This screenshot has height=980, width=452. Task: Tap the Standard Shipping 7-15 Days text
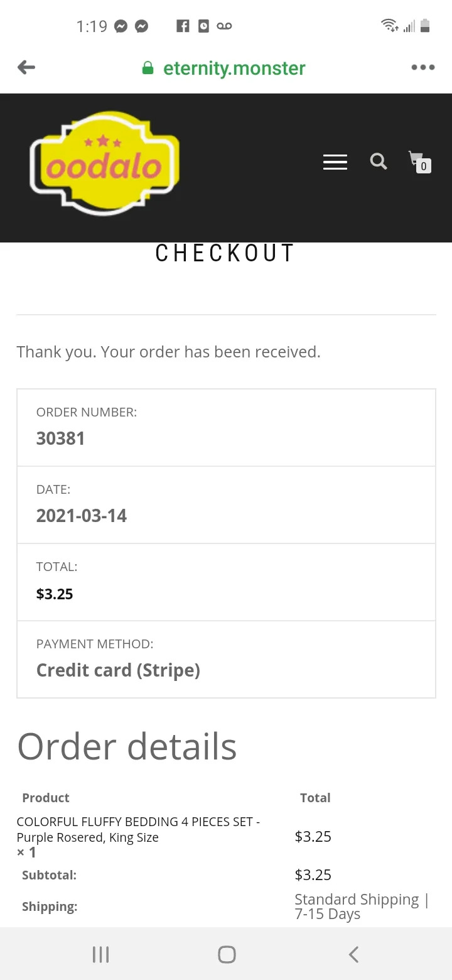point(362,906)
